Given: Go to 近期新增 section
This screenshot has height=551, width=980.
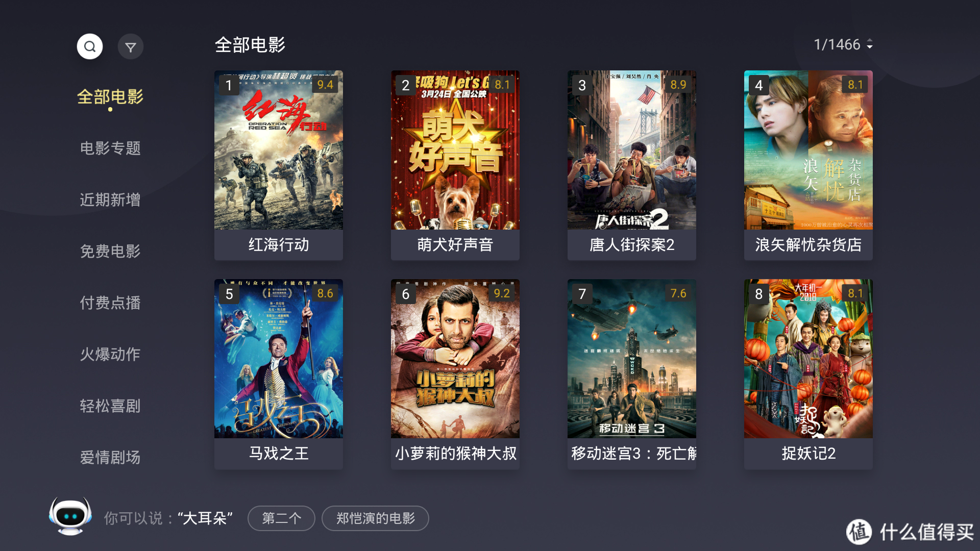Looking at the screenshot, I should point(110,199).
